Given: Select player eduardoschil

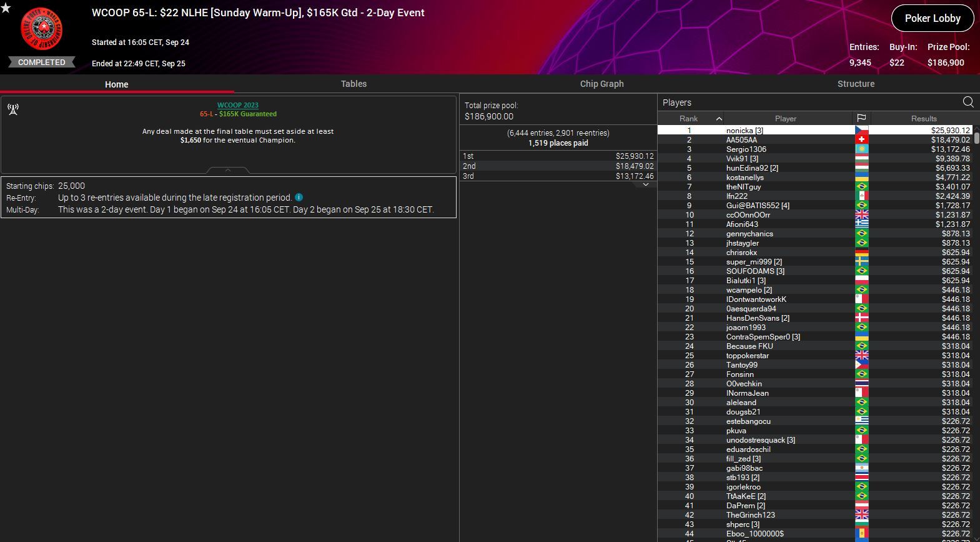Looking at the screenshot, I should [748, 449].
